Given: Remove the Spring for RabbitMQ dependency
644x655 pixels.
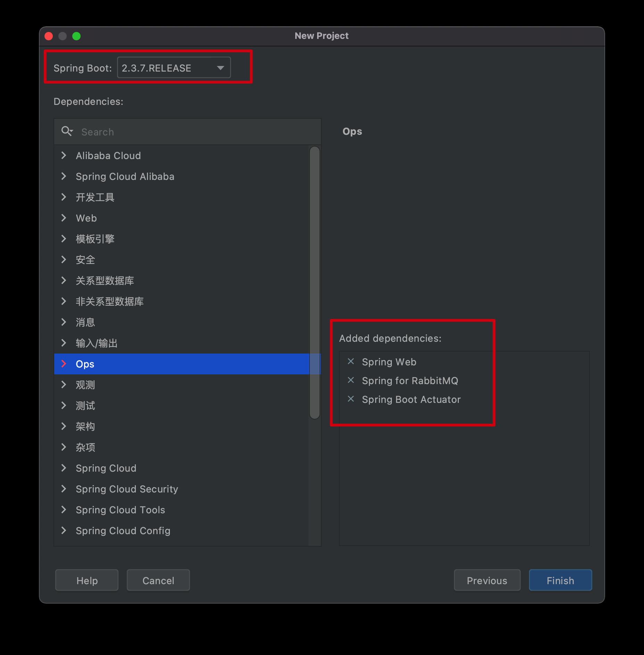Looking at the screenshot, I should pos(351,380).
